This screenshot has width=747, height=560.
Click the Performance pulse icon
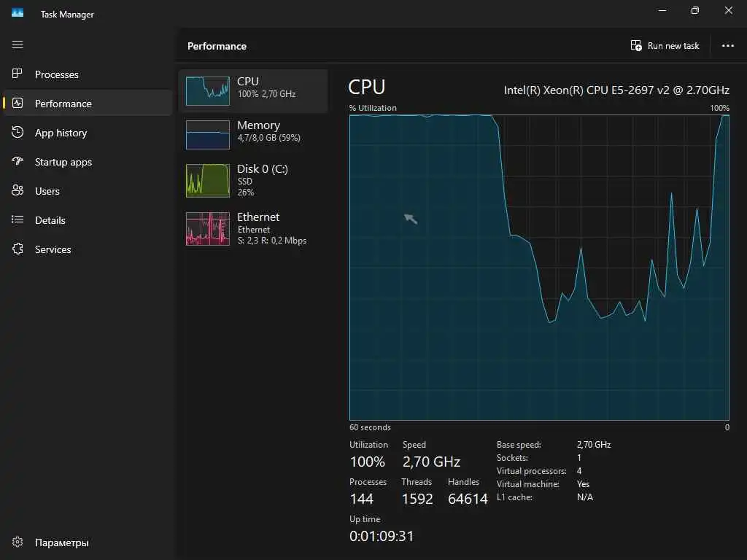(x=18, y=104)
